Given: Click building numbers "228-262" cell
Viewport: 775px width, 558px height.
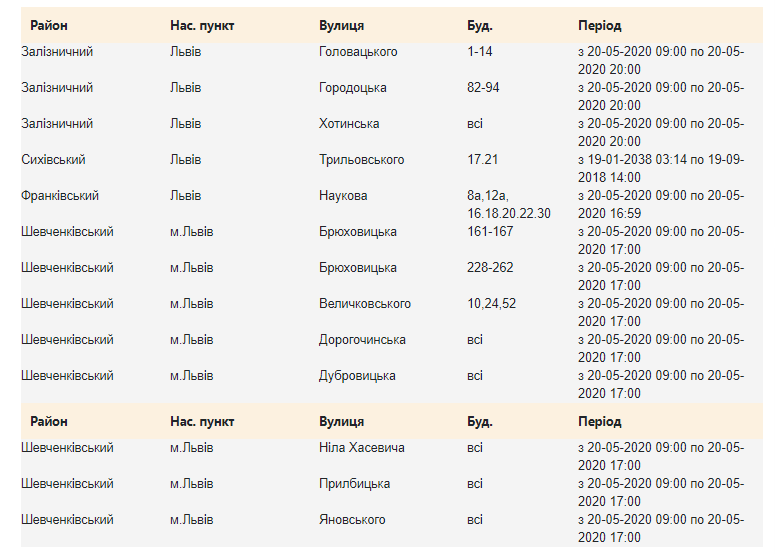Looking at the screenshot, I should coord(490,268).
